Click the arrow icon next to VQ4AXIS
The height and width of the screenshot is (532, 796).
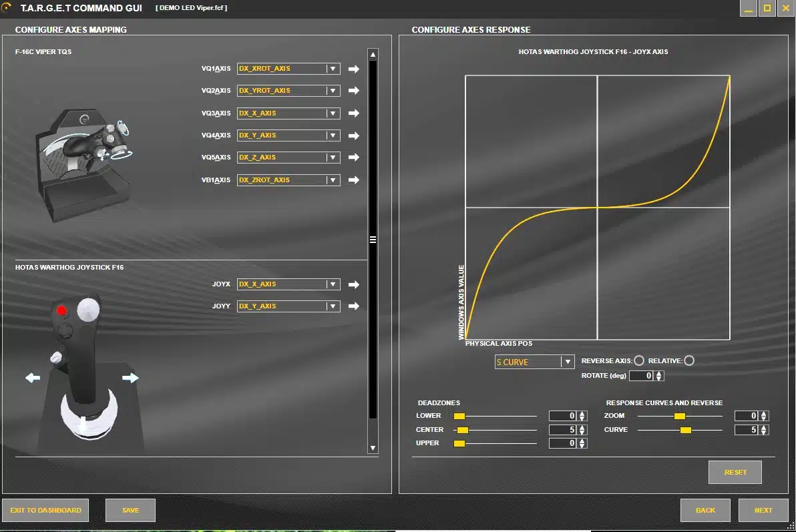(354, 136)
